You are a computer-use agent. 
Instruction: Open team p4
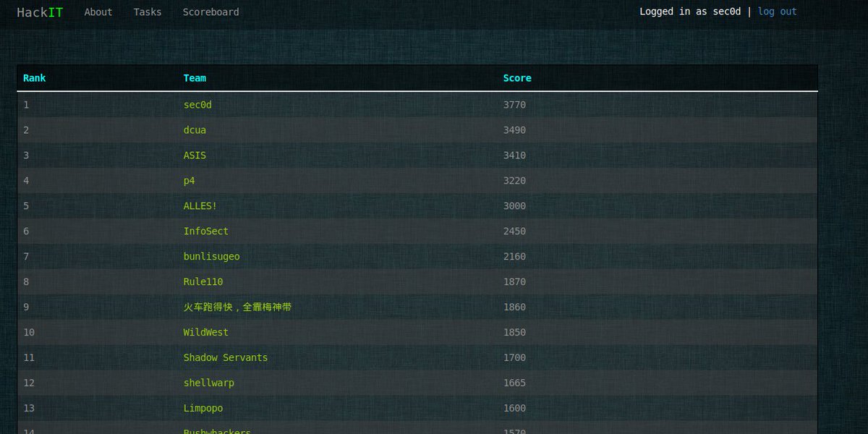pyautogui.click(x=189, y=181)
